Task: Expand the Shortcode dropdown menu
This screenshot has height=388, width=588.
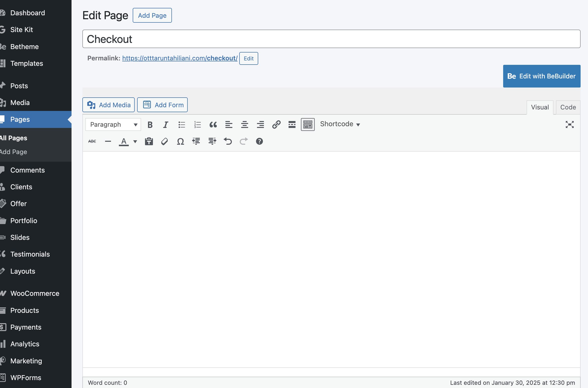Action: 340,124
